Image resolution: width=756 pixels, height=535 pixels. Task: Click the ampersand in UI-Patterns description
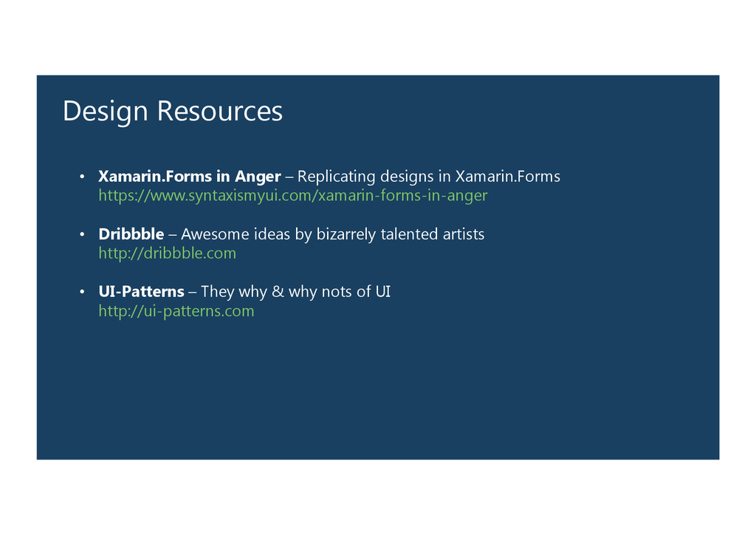[278, 292]
